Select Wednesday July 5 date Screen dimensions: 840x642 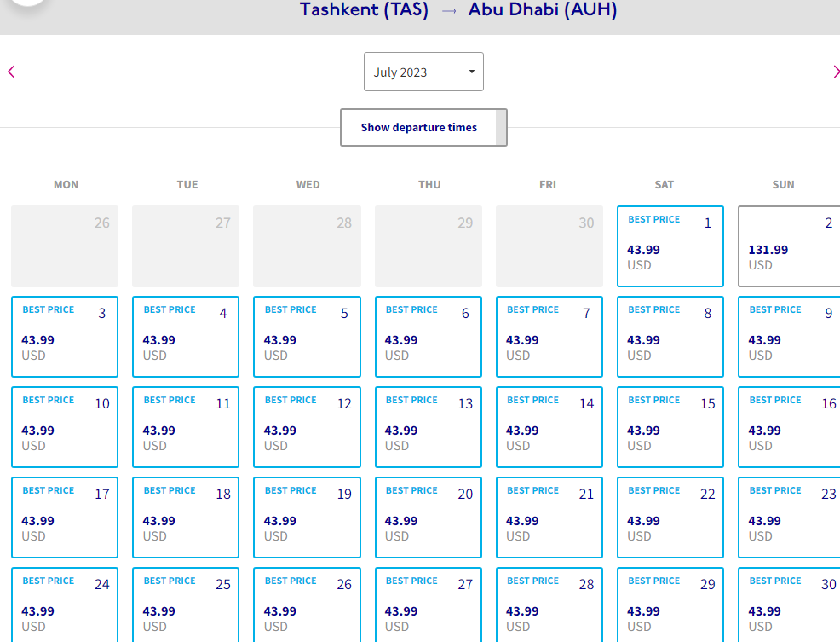307,337
